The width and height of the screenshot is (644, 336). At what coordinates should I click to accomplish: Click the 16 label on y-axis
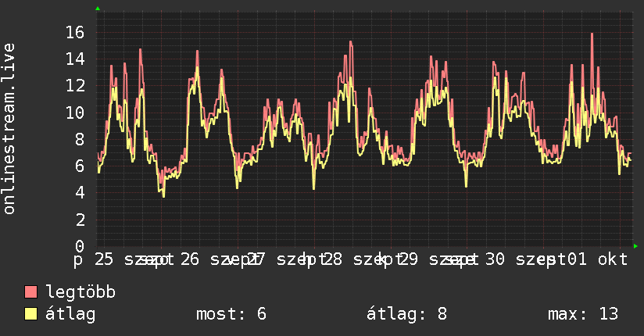coord(75,32)
